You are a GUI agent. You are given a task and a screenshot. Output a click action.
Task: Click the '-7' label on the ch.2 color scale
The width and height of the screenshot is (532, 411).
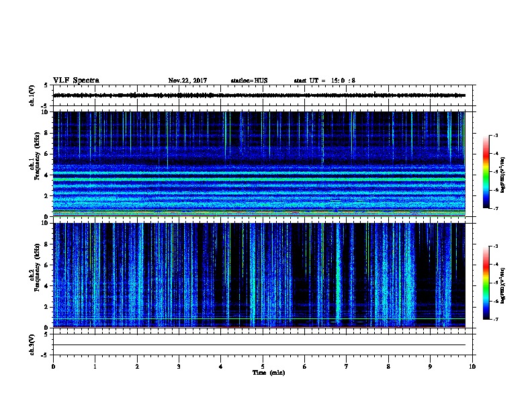coord(495,320)
